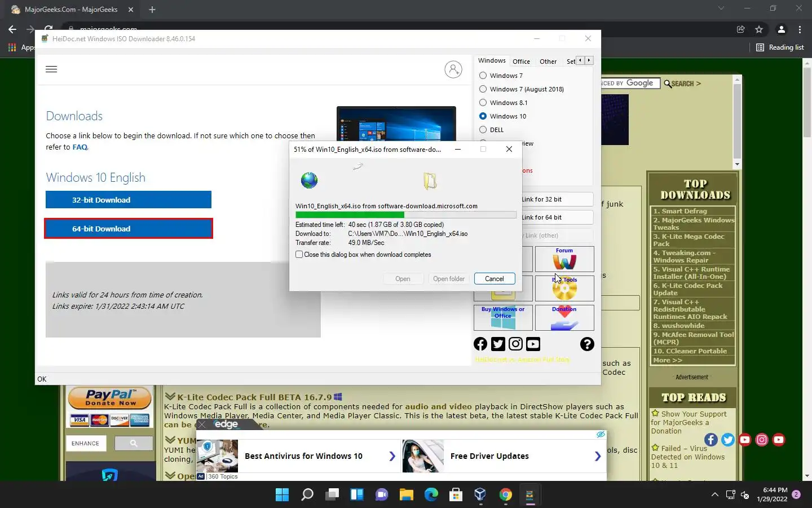Switch to the Other tab
The width and height of the screenshot is (812, 508).
click(x=548, y=62)
